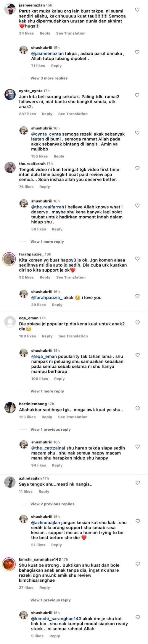
Task: Like eqa_eman's comment heart
Action: 137,322
